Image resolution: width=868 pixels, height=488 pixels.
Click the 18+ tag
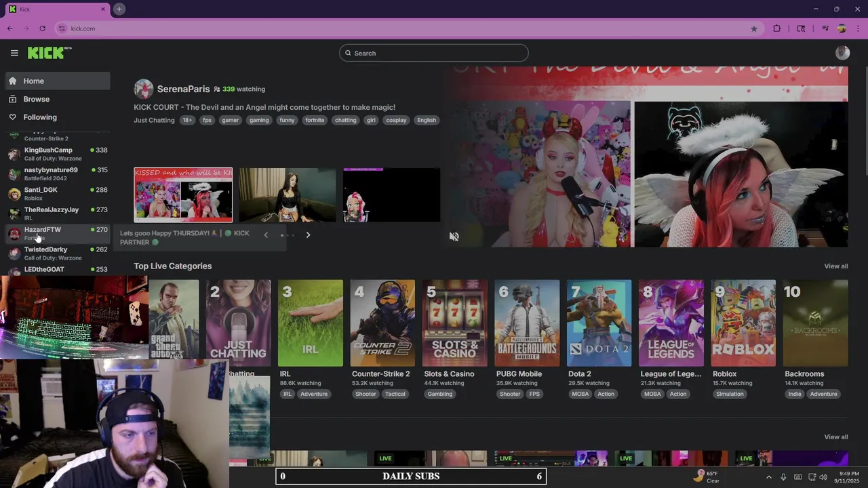[x=187, y=120]
